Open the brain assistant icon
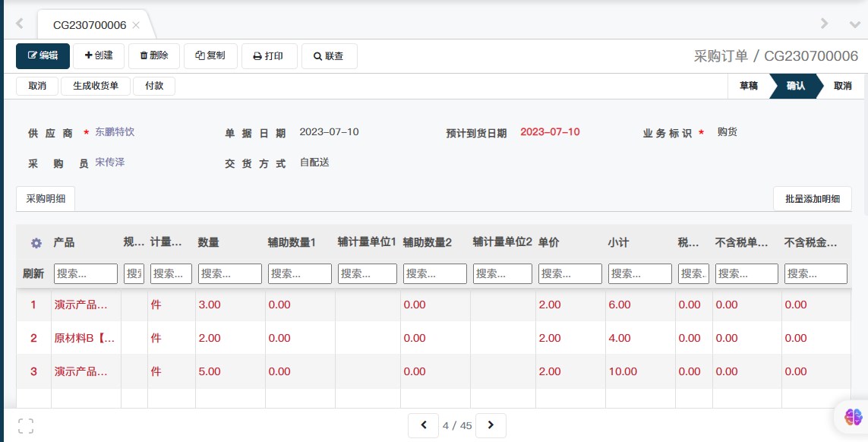 pos(853,416)
